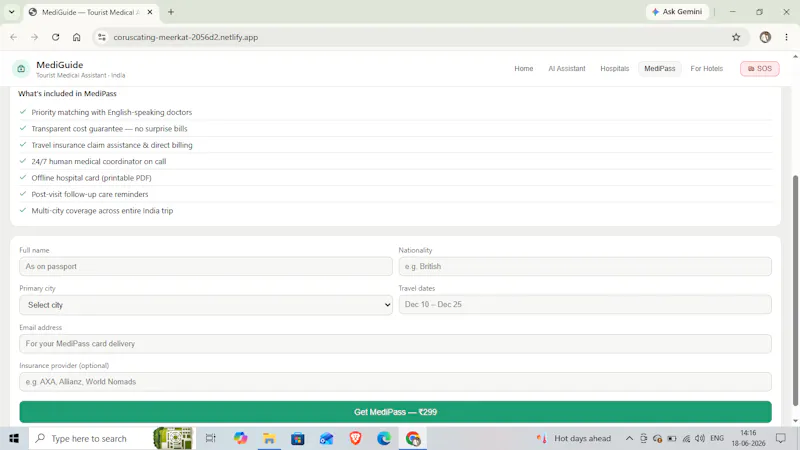The height and width of the screenshot is (450, 800).
Task: Open Outlook mail from taskbar
Action: pos(327,438)
